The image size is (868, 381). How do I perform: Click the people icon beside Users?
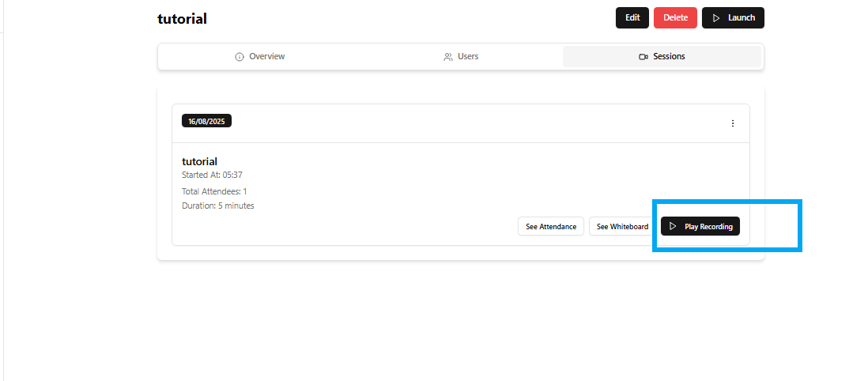(x=448, y=57)
